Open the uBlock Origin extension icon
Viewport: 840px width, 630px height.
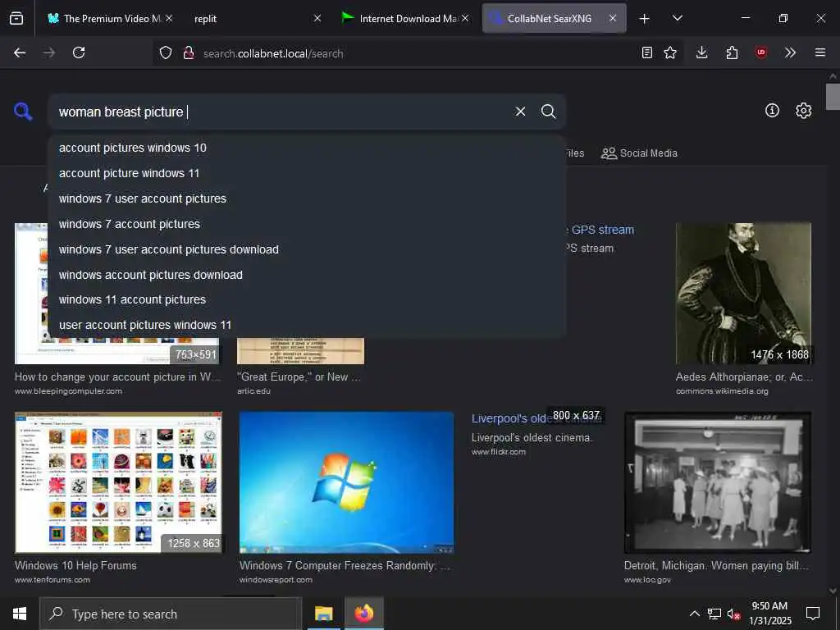760,52
